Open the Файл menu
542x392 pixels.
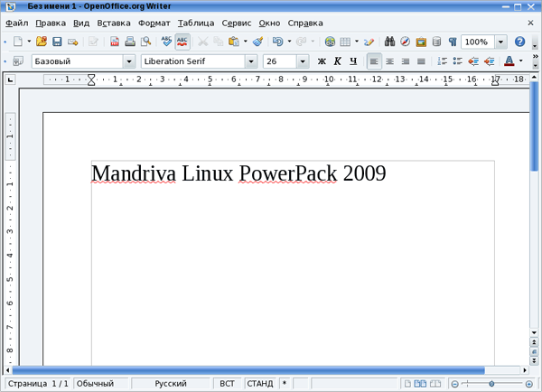tap(16, 23)
